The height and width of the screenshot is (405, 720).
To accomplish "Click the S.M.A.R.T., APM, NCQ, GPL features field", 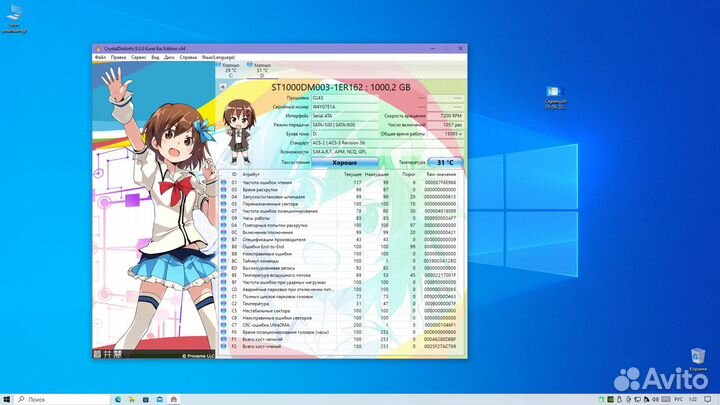I will [387, 152].
